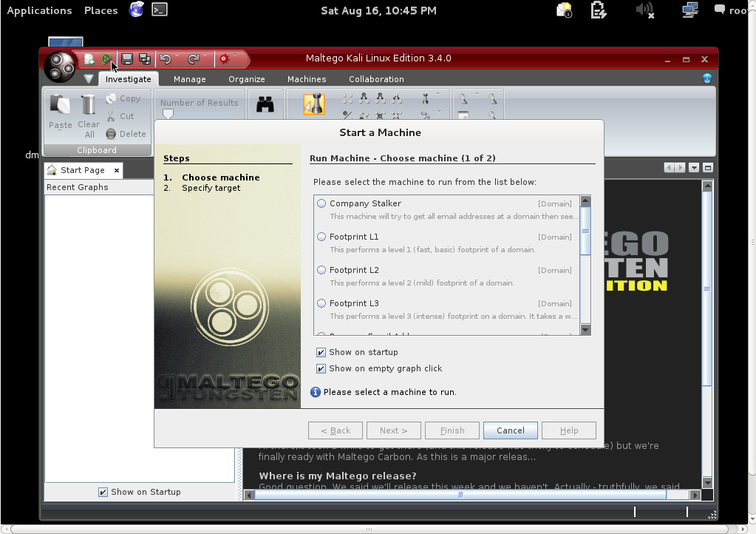Click the single chess-piece entity icon
Screen dimensions: 756x534
[425, 99]
